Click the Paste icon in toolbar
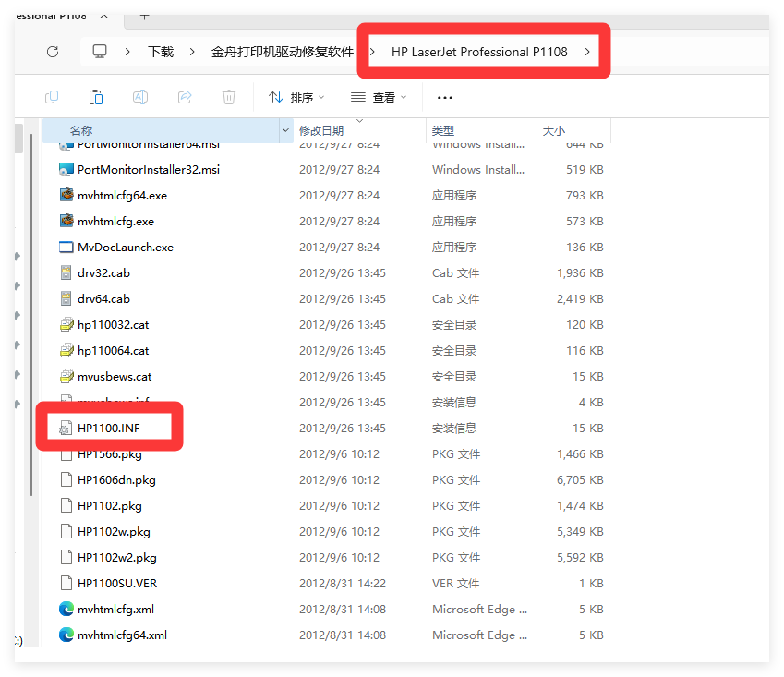784x677 pixels. [96, 97]
